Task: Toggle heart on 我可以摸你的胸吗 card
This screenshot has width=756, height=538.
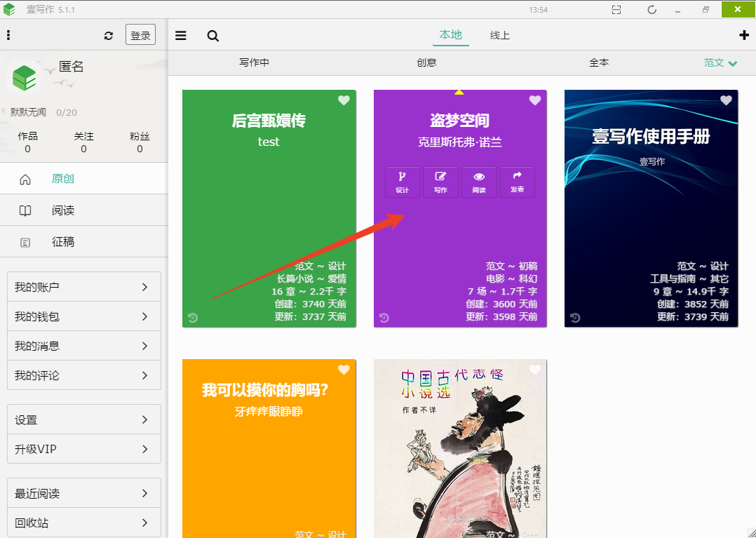Action: (x=344, y=370)
